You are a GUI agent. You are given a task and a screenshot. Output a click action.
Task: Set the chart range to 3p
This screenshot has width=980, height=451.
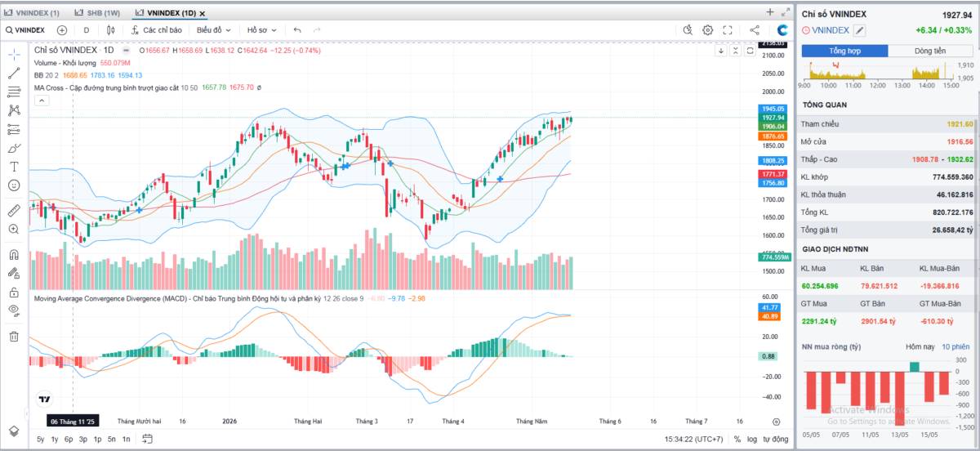83,440
